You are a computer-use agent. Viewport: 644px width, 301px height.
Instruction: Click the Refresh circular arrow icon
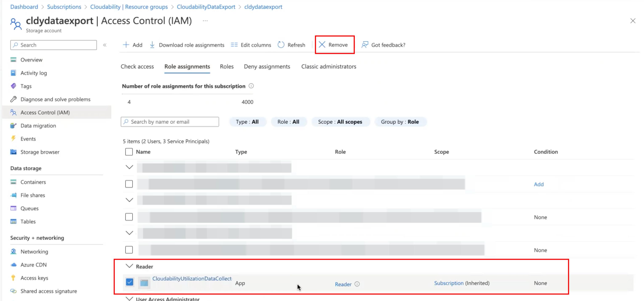(x=281, y=45)
